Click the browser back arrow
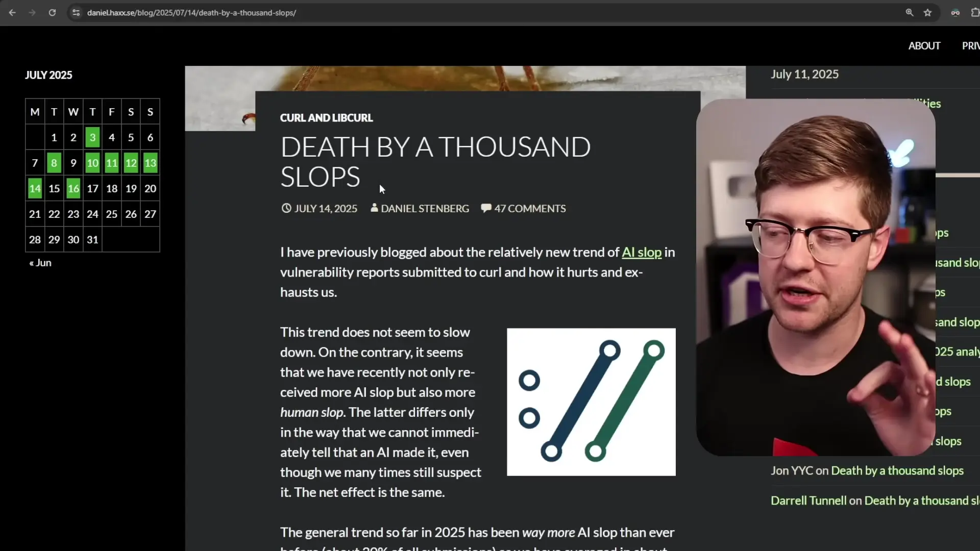Viewport: 980px width, 551px height. [x=12, y=13]
